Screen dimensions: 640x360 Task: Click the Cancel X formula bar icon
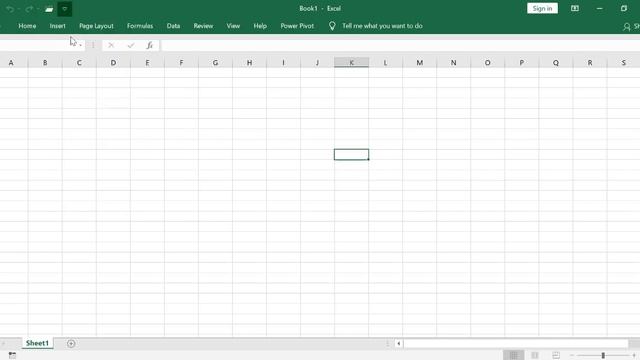click(111, 45)
